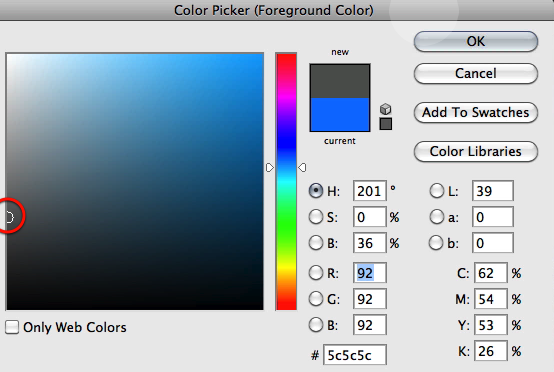Click the Cancel button
Viewport: 554px width, 372px height.
[x=476, y=73]
